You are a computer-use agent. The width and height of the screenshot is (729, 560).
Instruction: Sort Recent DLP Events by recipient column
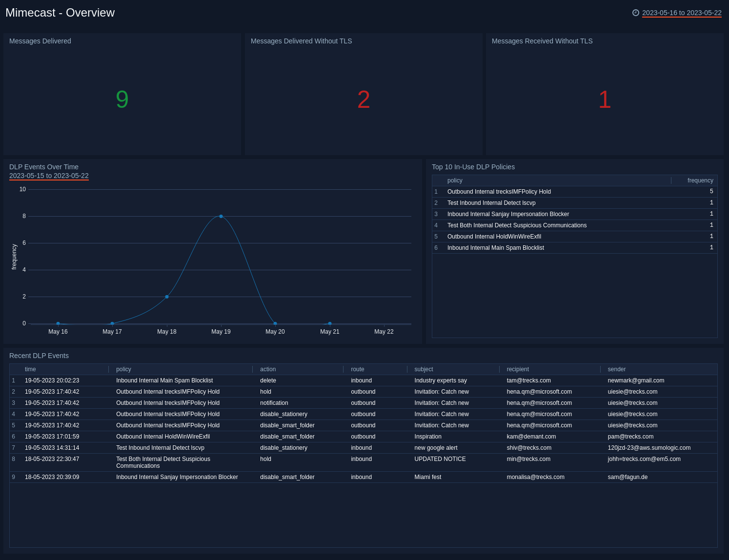point(518,369)
